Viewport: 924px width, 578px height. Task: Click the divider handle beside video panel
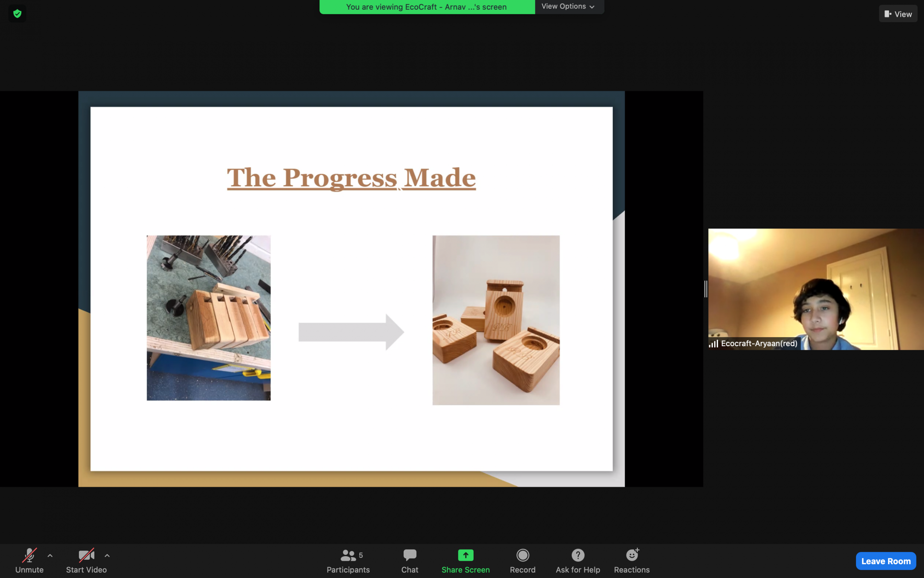point(706,289)
